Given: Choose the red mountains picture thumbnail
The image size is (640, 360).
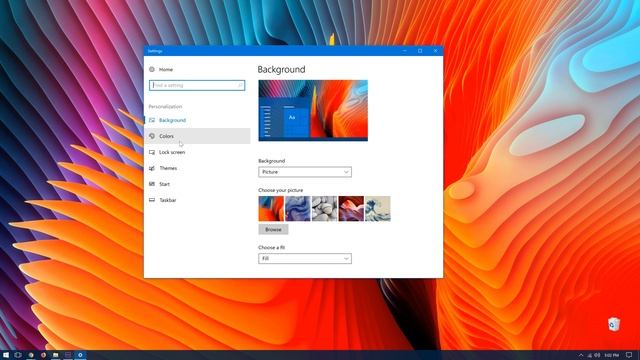Looking at the screenshot, I should click(x=351, y=209).
